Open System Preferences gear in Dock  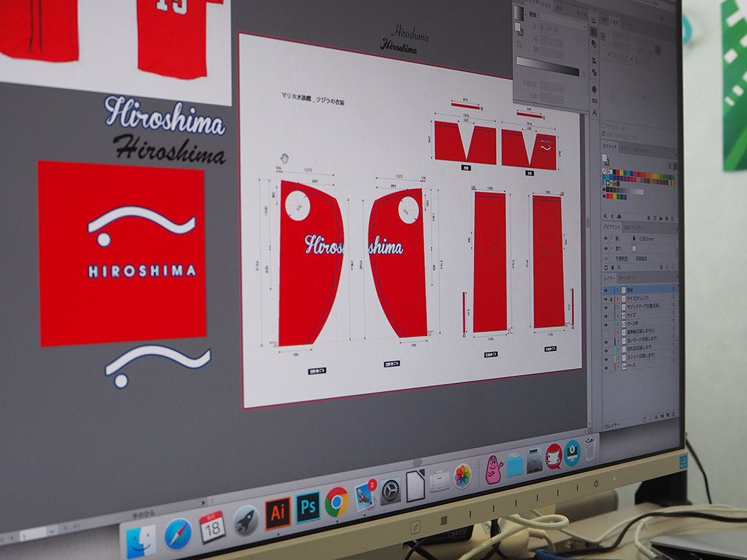click(x=390, y=492)
